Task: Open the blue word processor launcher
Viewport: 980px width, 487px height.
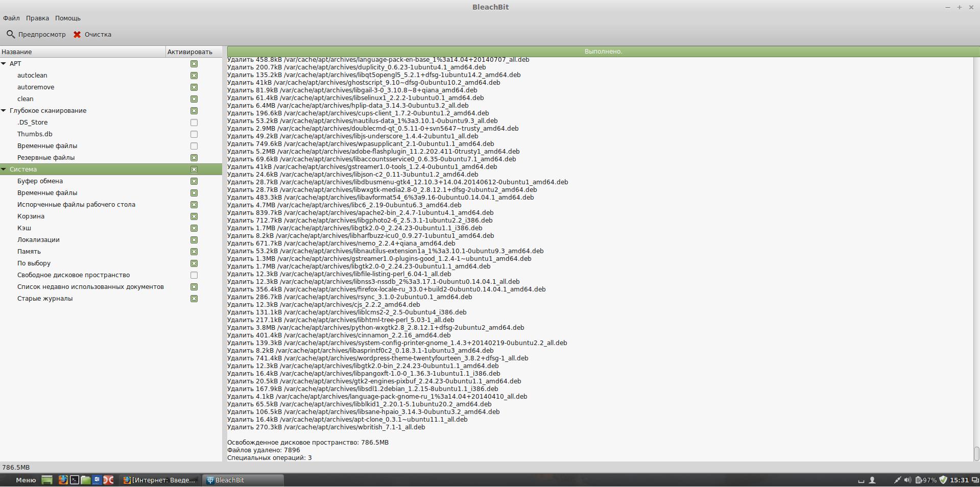Action: (97, 480)
